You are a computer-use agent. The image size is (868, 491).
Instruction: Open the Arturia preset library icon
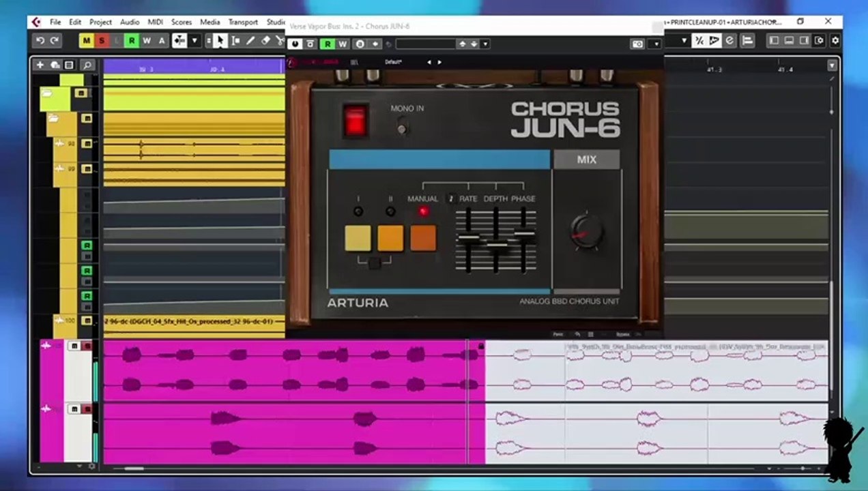[x=354, y=62]
